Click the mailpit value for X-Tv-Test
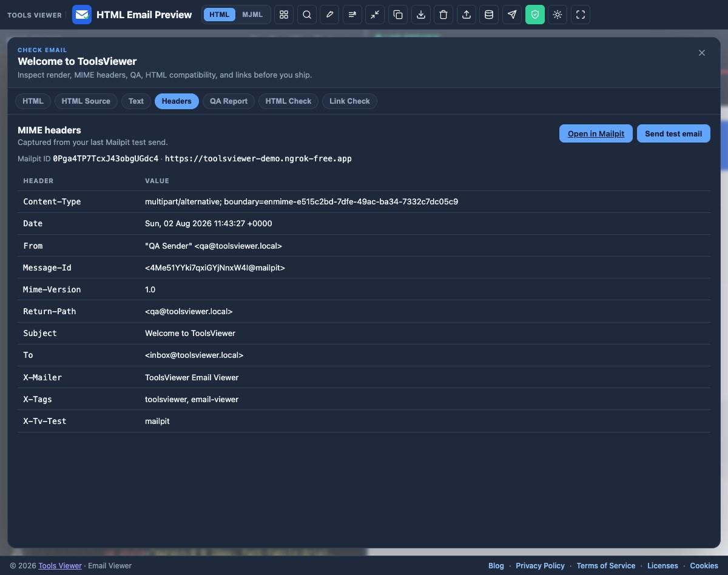The width and height of the screenshot is (728, 575). [x=157, y=421]
